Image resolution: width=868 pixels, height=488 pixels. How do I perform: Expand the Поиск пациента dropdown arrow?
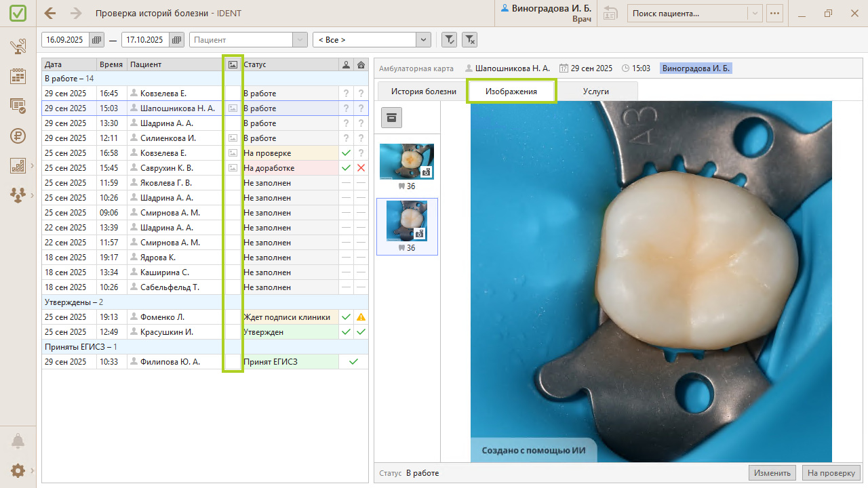pyautogui.click(x=755, y=13)
